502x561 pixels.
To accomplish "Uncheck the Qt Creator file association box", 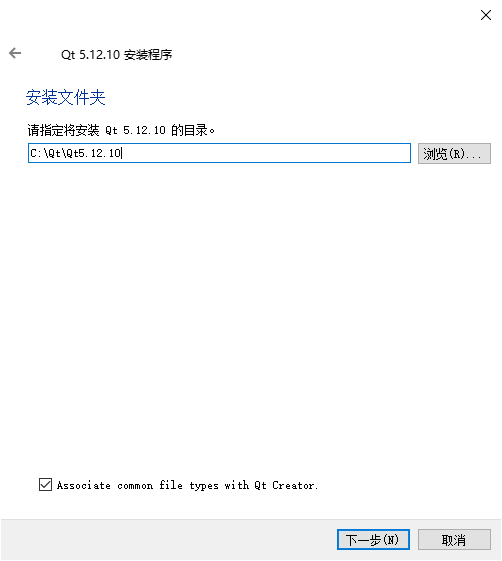I will [45, 485].
